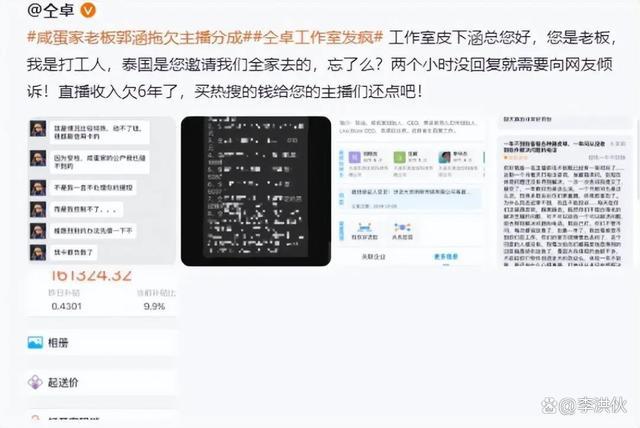The image size is (640, 428).
Task: Select the 关联企业 tab in third image
Action: [x=373, y=256]
